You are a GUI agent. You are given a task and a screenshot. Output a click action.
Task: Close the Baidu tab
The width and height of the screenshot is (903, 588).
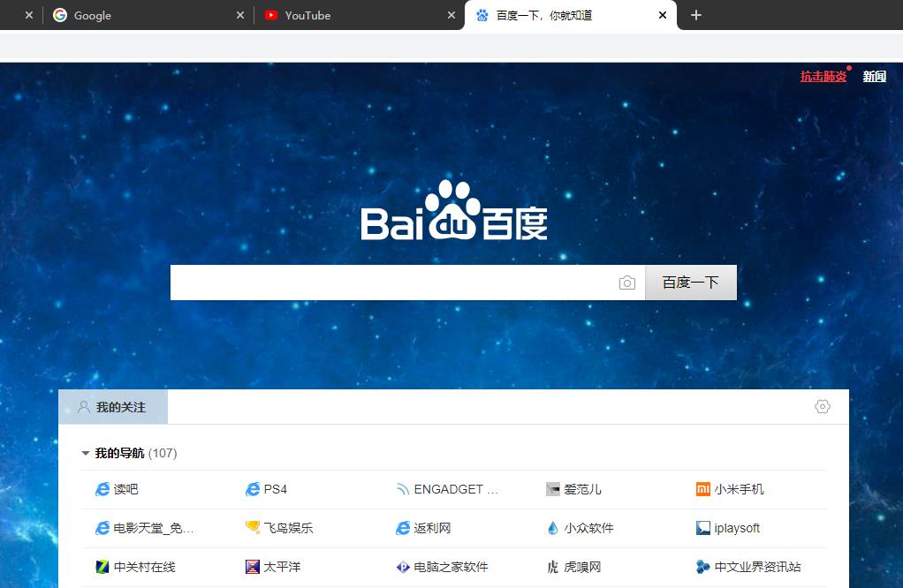(x=663, y=15)
